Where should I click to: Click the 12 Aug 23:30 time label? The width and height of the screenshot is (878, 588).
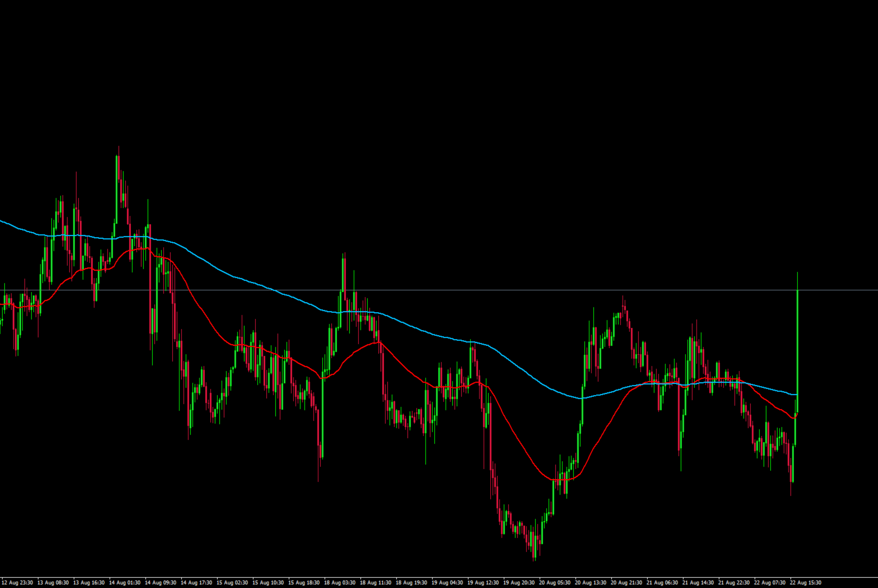pyautogui.click(x=17, y=582)
